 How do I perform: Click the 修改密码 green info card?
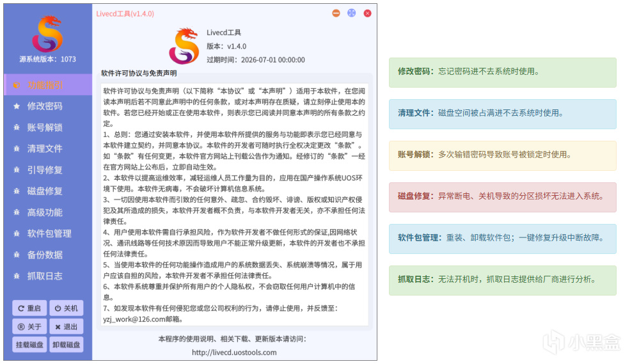point(503,72)
